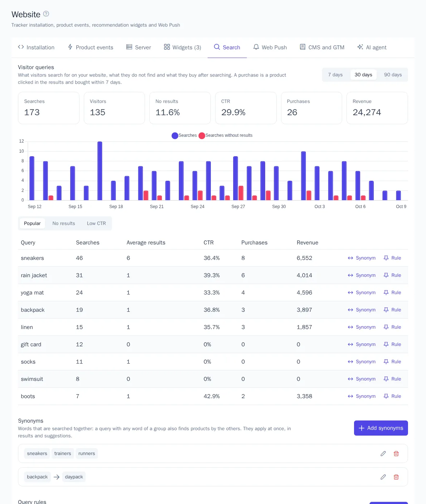Add synonym for socks query
Viewport: 426px width, 504px height.
point(362,362)
